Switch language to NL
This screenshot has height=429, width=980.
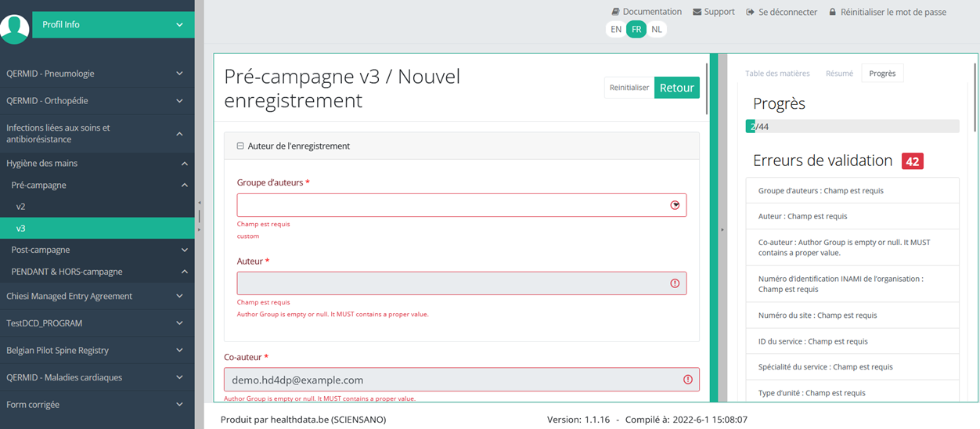(x=656, y=30)
